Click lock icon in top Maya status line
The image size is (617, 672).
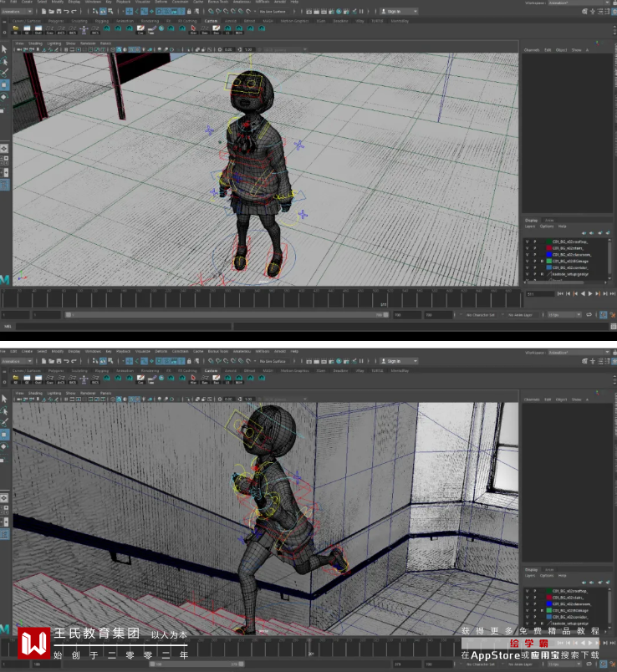pyautogui.click(x=189, y=12)
